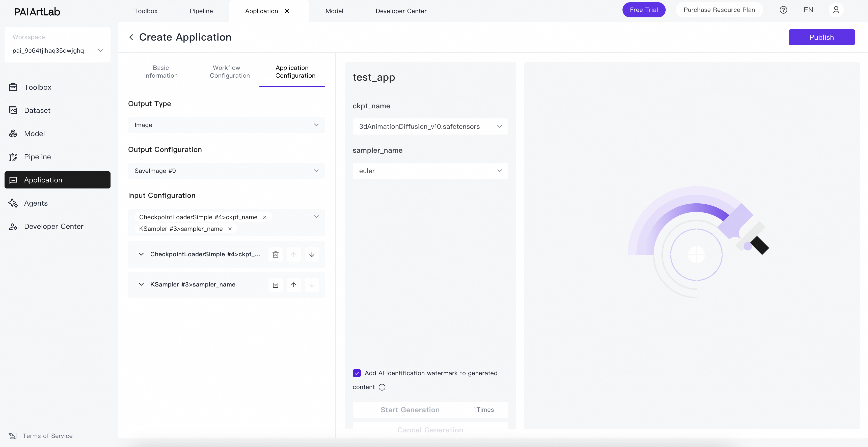Click watermark info icon
Viewport: 868px width, 447px height.
point(382,387)
